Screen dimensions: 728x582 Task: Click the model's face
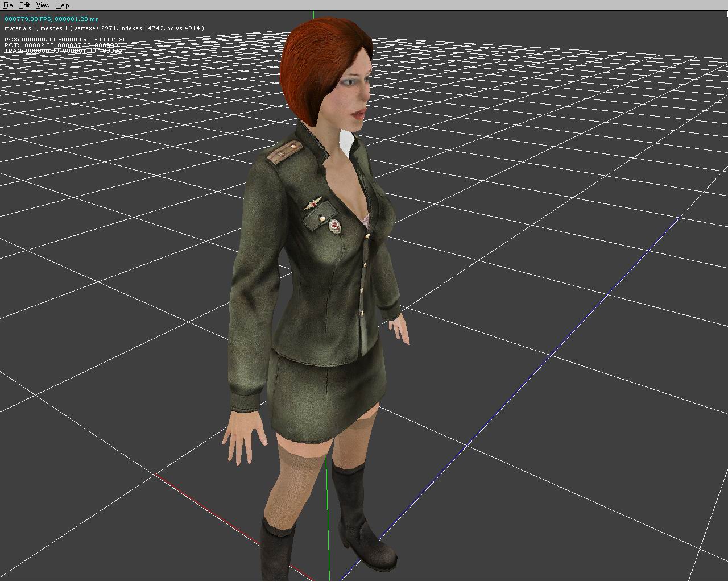click(354, 91)
